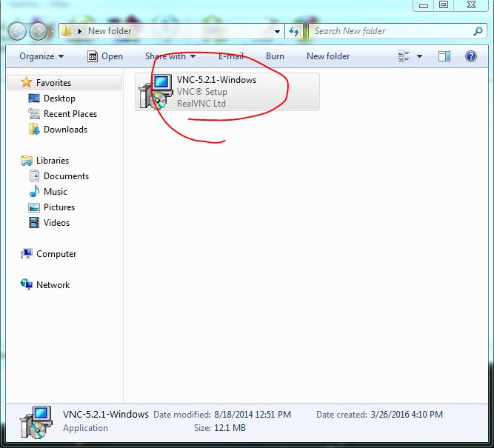Image resolution: width=494 pixels, height=448 pixels.
Task: Click Open in the command bar
Action: pos(105,56)
